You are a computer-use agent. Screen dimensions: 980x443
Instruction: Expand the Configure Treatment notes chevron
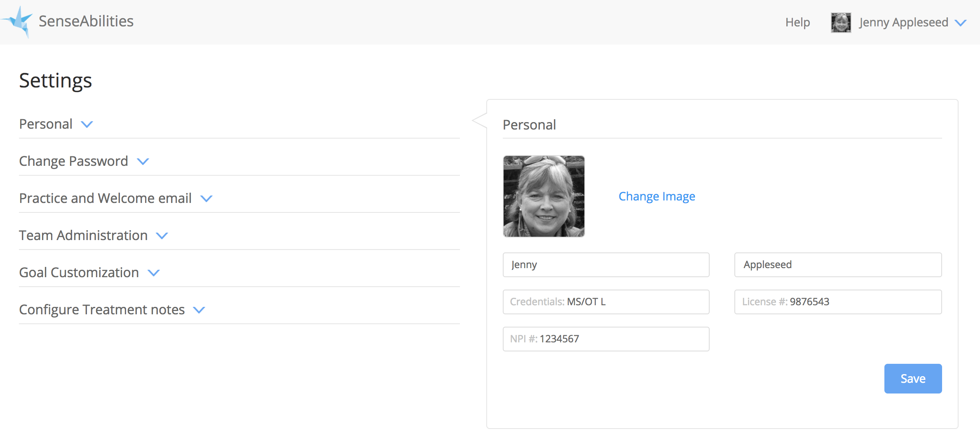(x=199, y=310)
